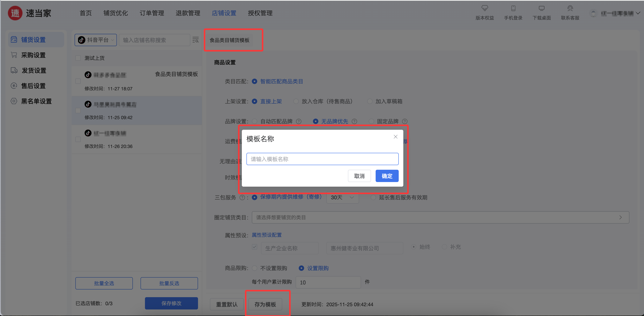Viewport: 644px width, 316px height.
Task: Click the store list filter icon
Action: pos(196,40)
